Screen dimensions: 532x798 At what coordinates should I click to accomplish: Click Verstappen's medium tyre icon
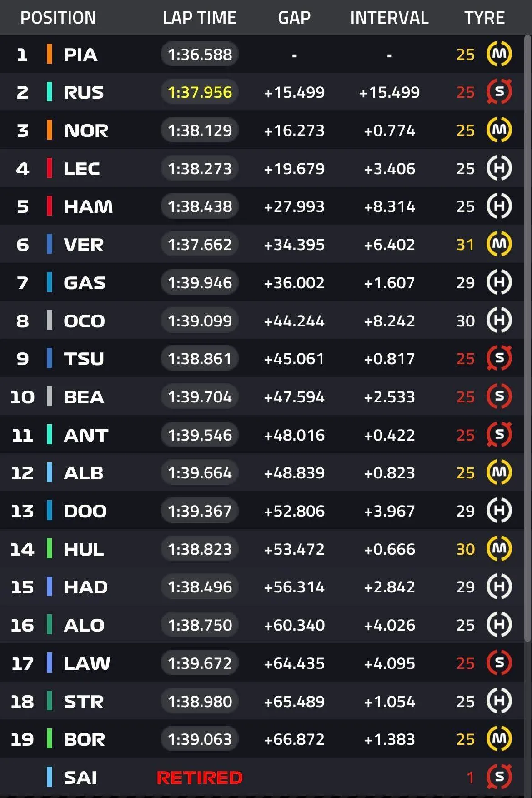click(x=499, y=244)
